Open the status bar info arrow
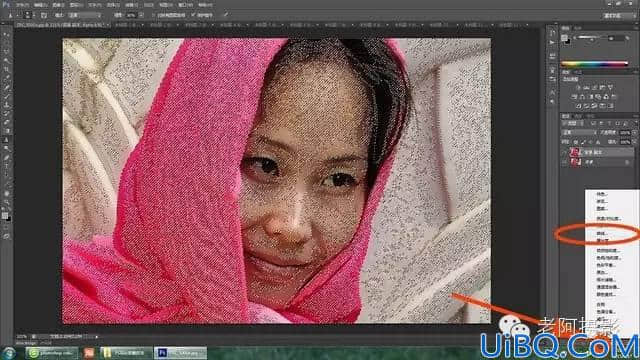The height and width of the screenshot is (360, 640). [97, 337]
